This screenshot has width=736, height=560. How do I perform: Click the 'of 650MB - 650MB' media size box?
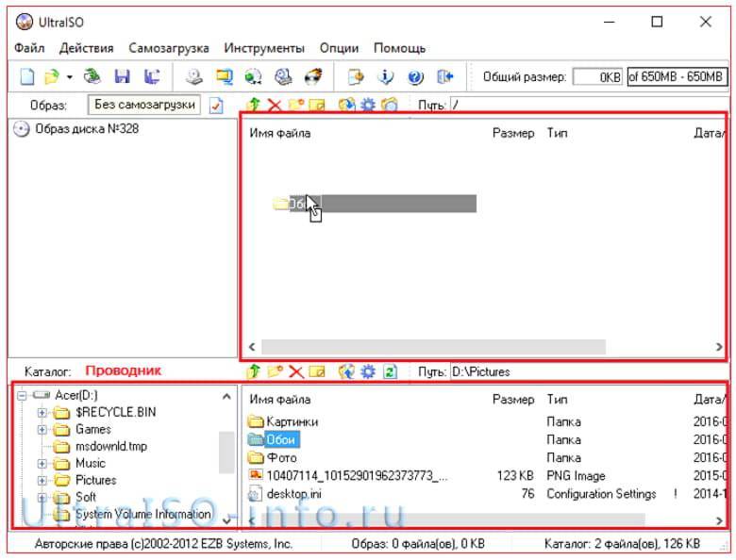click(x=677, y=76)
